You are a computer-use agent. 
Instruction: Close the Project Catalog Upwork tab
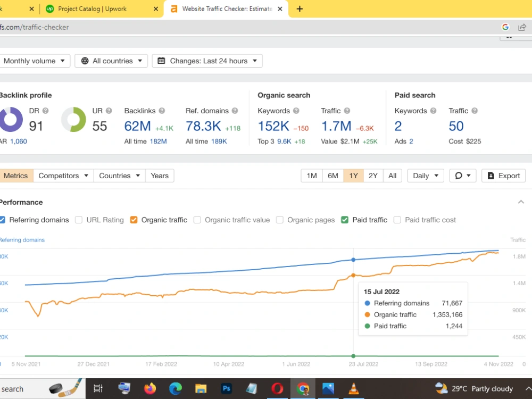coord(156,9)
